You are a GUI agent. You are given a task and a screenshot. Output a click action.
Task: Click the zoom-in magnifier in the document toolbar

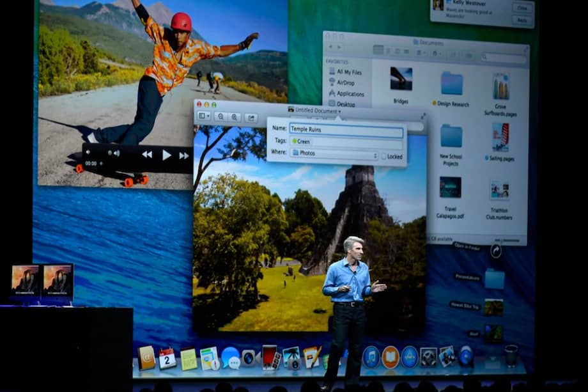tap(235, 116)
